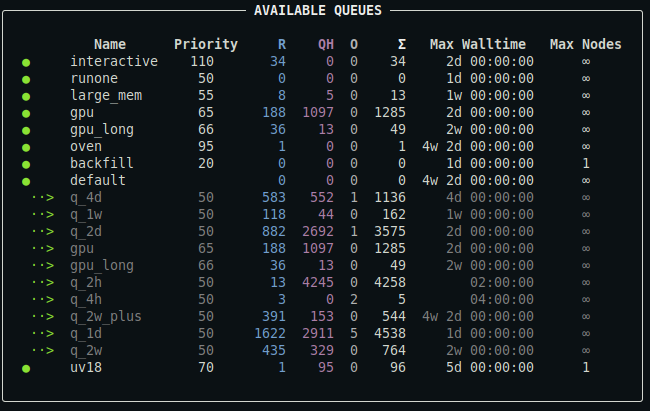Click total 4538 in q_1d row
The image size is (650, 411).
click(x=390, y=333)
